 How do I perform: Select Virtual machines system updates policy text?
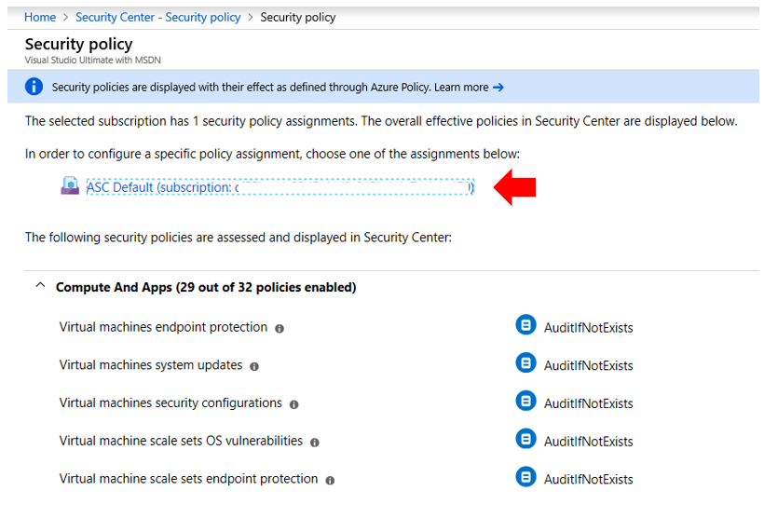pyautogui.click(x=151, y=365)
